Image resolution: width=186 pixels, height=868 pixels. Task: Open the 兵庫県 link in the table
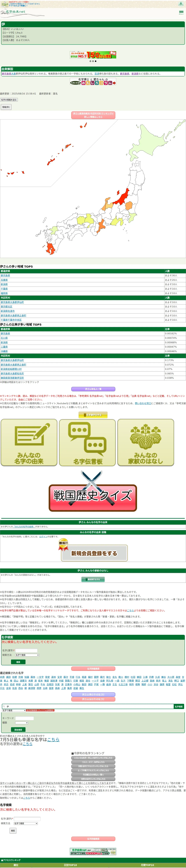[4, 280]
